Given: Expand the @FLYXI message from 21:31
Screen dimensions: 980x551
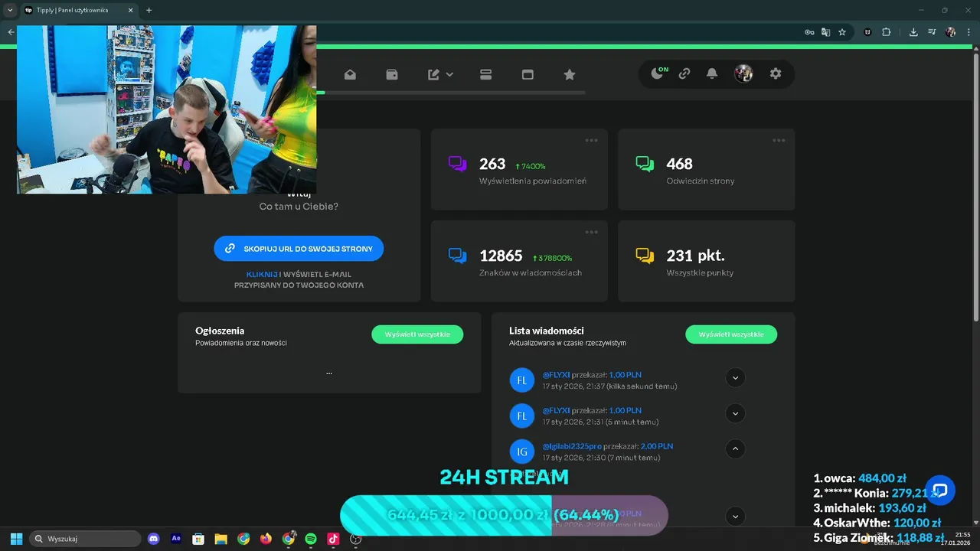Looking at the screenshot, I should (735, 413).
